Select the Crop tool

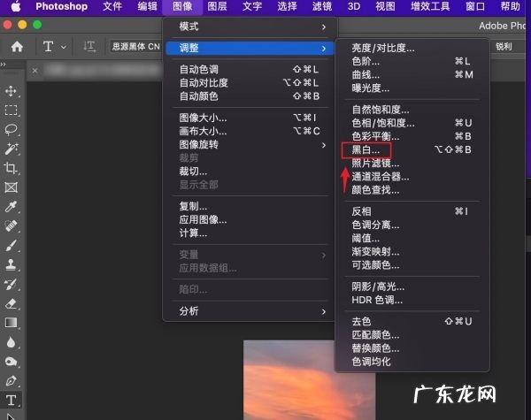tap(12, 168)
